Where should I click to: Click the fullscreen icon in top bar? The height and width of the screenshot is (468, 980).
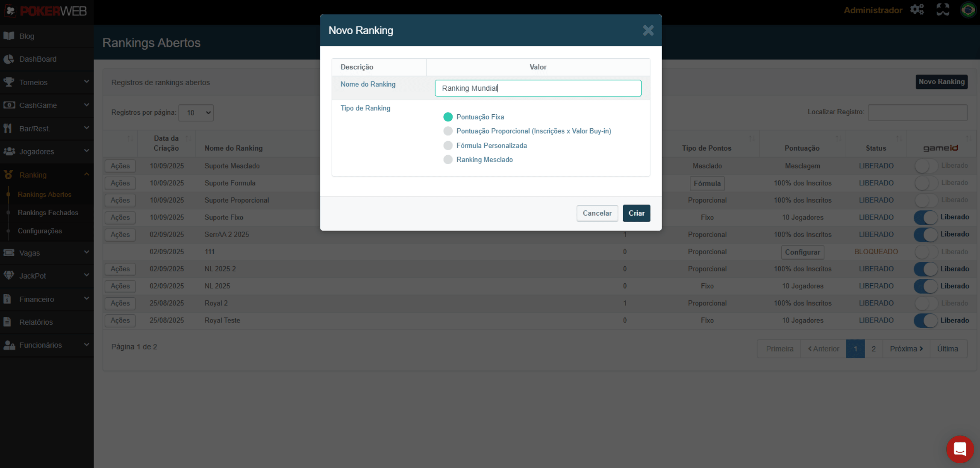[x=943, y=9]
